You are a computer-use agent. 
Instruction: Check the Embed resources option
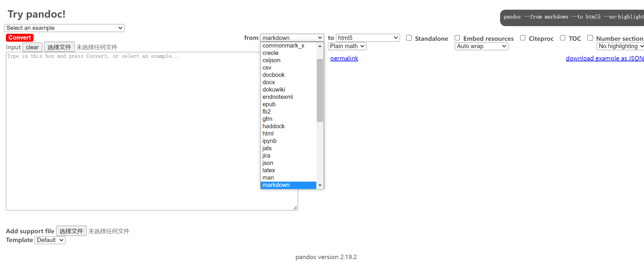click(x=457, y=38)
